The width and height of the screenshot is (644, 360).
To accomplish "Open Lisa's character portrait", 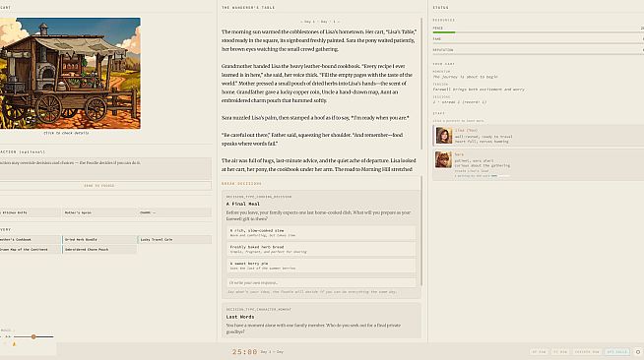I will [x=443, y=136].
